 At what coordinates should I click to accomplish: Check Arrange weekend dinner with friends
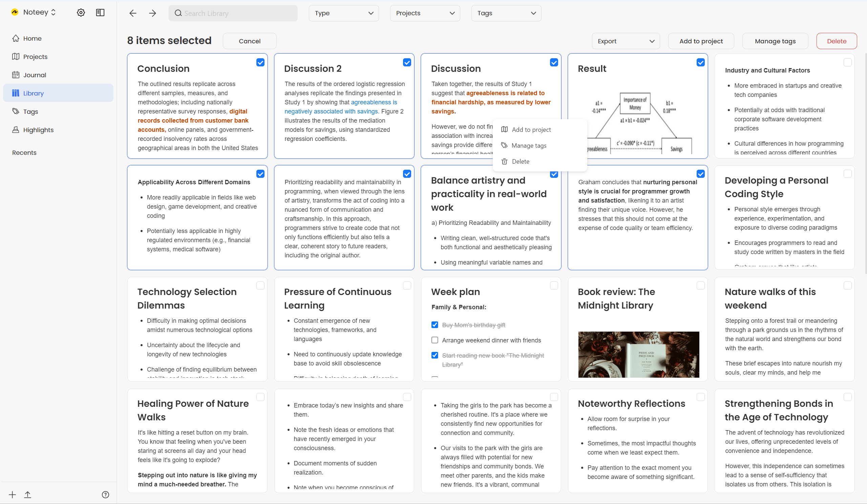click(x=435, y=340)
